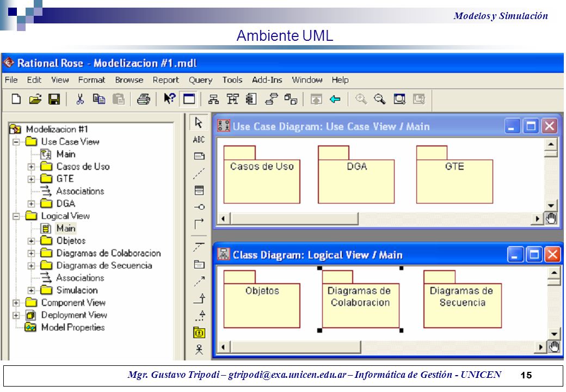Select the DGA package in the use case diagram
Viewport: 566px width, 392px height.
pos(356,175)
